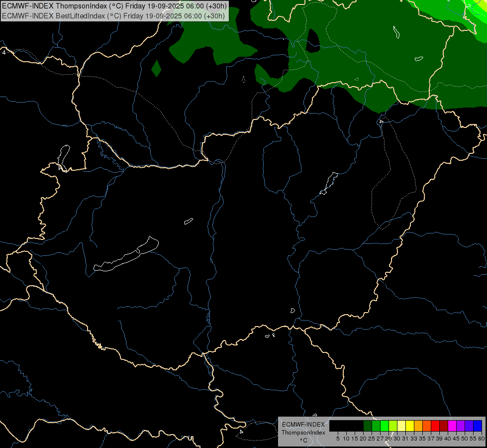Image resolution: width=487 pixels, height=448 pixels.
Task: Pick the magenta 40–45 legend swatch
Action: pos(452,426)
